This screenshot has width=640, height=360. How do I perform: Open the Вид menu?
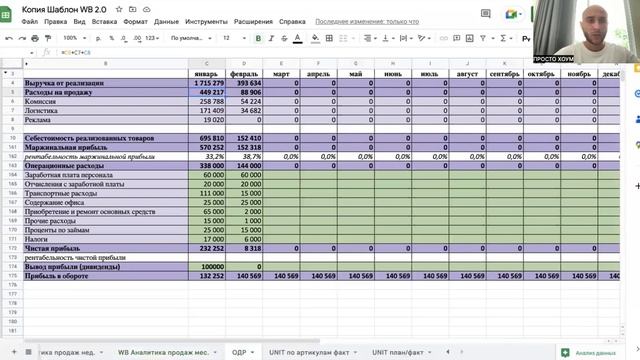pyautogui.click(x=79, y=22)
